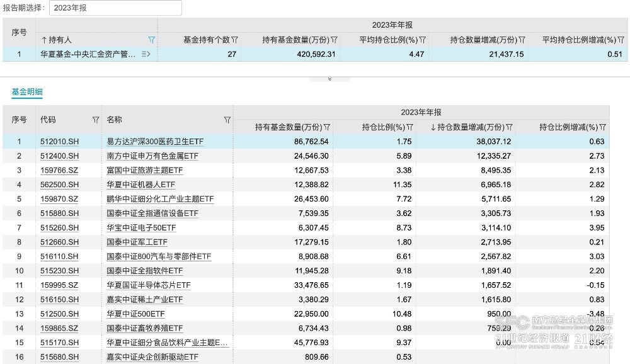
Task: Click the total holdings value 420,592.31
Action: click(x=316, y=54)
